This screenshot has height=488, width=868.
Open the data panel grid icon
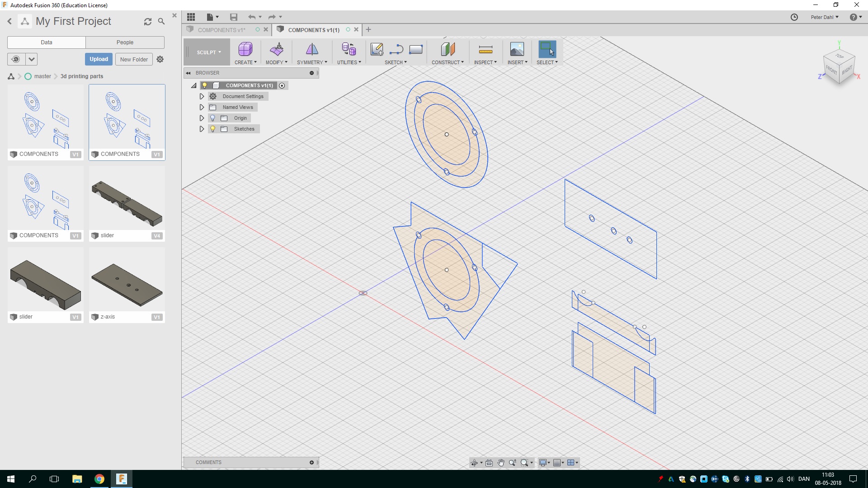point(191,17)
